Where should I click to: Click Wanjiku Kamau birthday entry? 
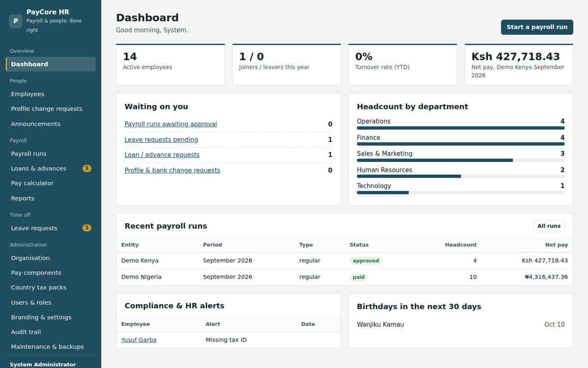tap(380, 325)
